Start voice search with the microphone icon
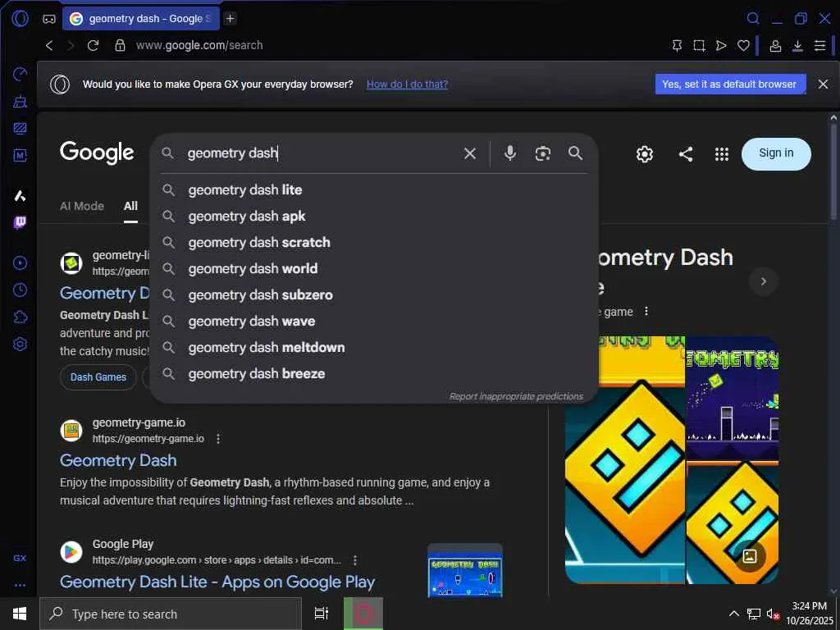Image resolution: width=840 pixels, height=630 pixels. [x=510, y=153]
